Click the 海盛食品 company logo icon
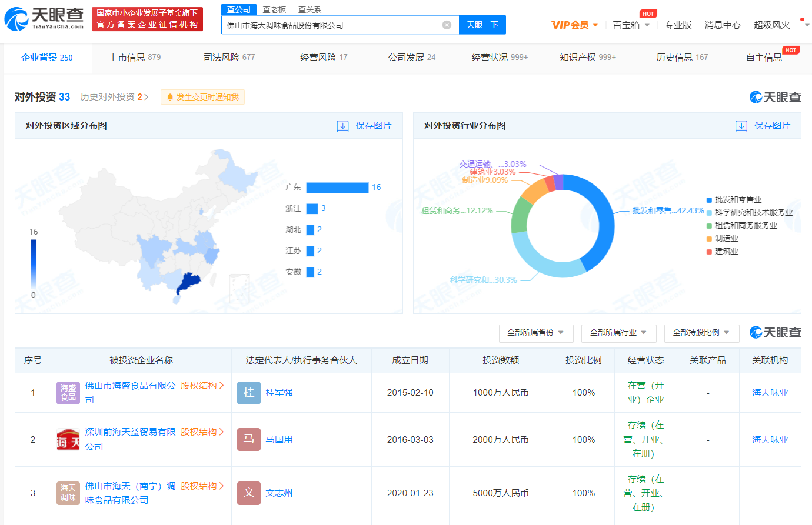The image size is (812, 525). 68,393
